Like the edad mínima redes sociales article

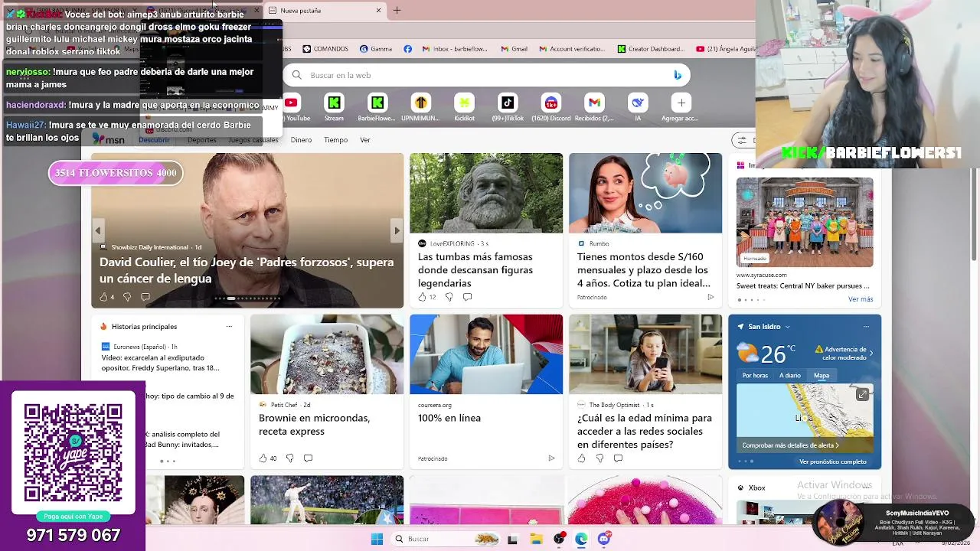pyautogui.click(x=581, y=458)
